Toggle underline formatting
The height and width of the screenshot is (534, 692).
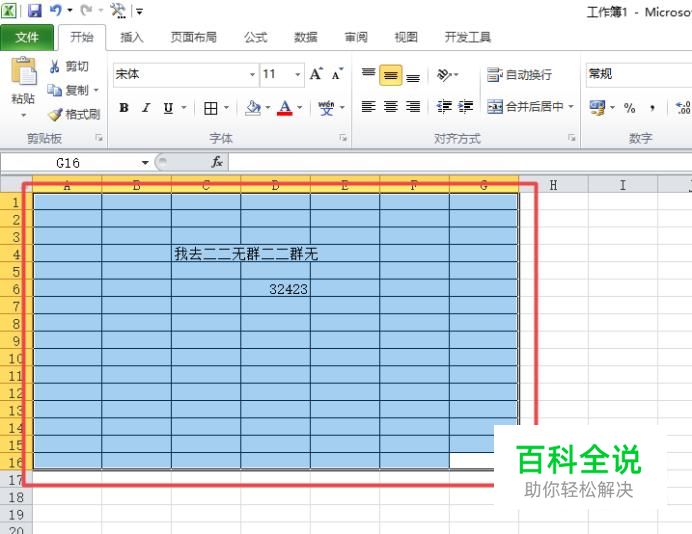pos(168,108)
